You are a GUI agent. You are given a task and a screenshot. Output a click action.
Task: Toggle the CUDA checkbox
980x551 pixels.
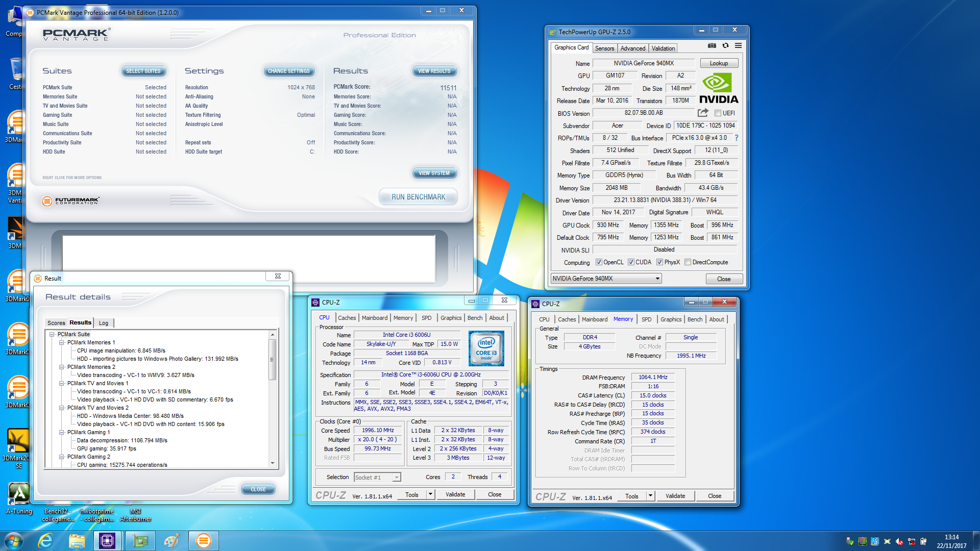(631, 262)
